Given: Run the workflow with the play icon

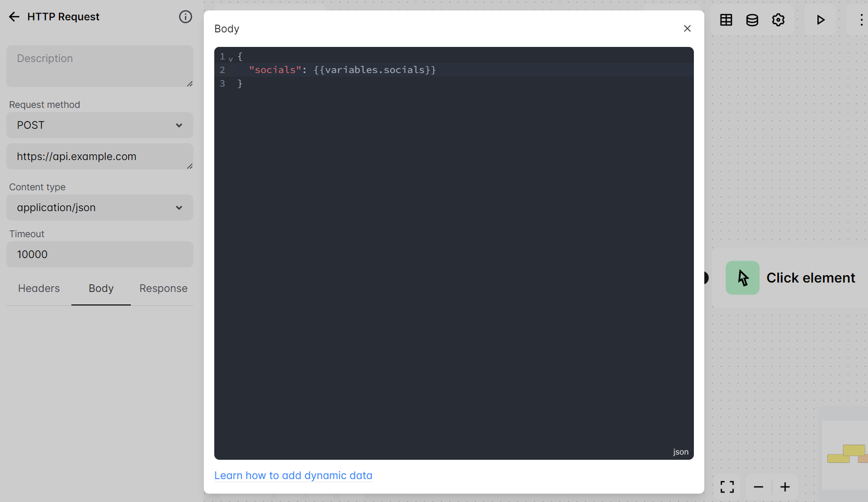Looking at the screenshot, I should click(x=821, y=20).
